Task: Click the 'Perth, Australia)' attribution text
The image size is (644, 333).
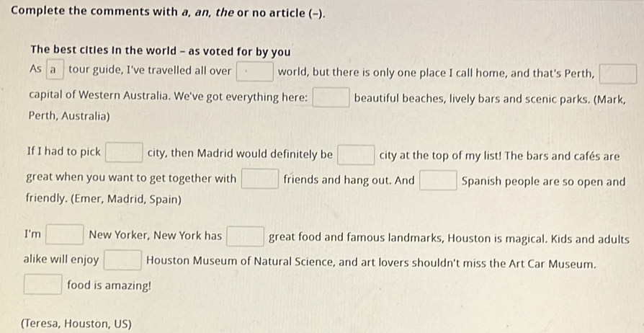Action: point(69,116)
